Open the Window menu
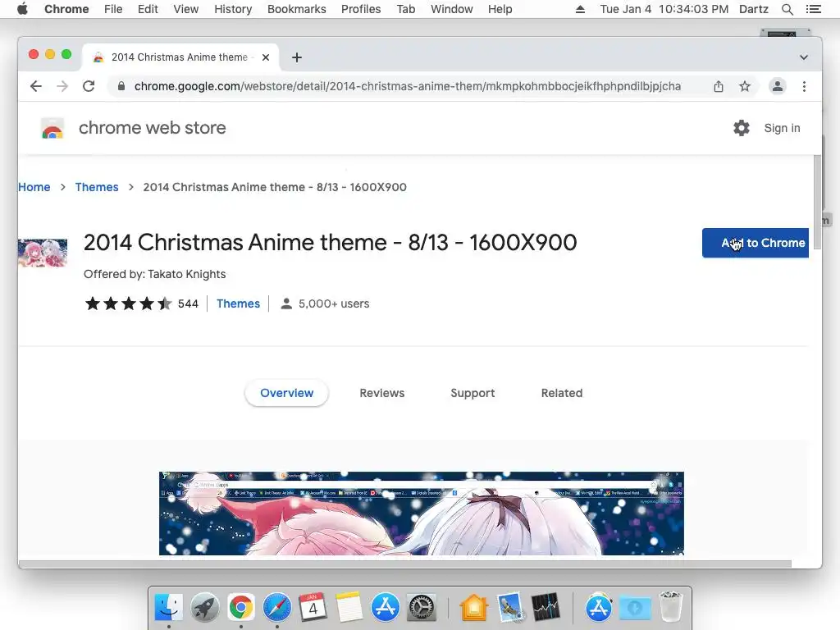This screenshot has height=630, width=840. (452, 9)
